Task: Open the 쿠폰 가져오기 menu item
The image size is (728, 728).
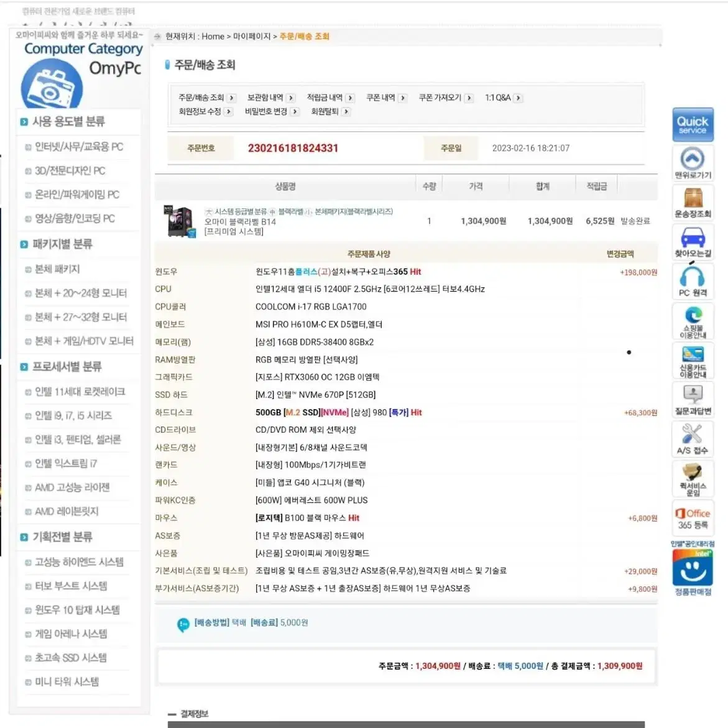Action: coord(446,98)
